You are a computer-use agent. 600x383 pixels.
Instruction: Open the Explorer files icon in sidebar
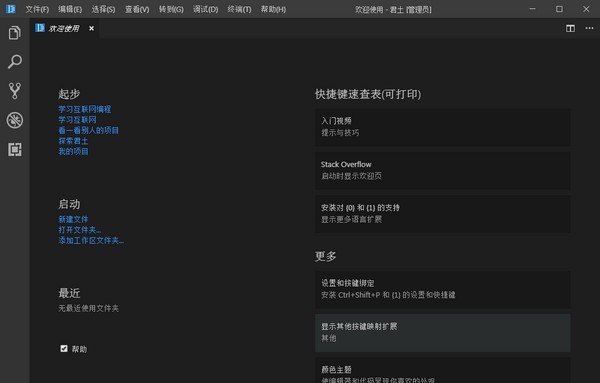[x=15, y=33]
